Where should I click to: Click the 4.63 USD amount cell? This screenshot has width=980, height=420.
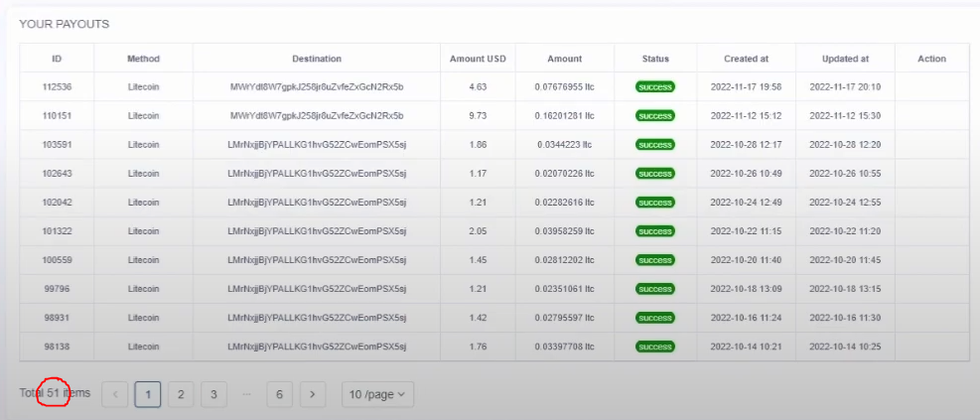(478, 86)
